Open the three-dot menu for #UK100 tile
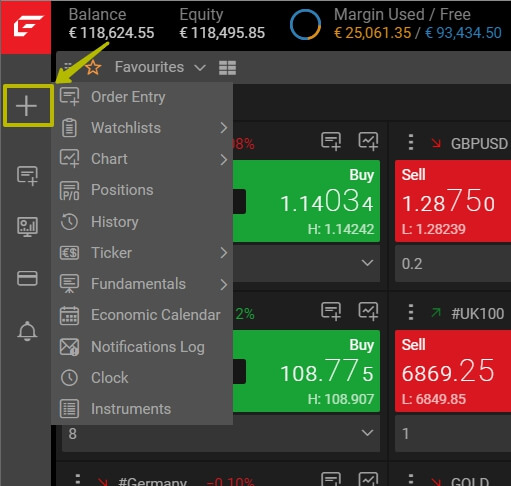 click(x=411, y=312)
